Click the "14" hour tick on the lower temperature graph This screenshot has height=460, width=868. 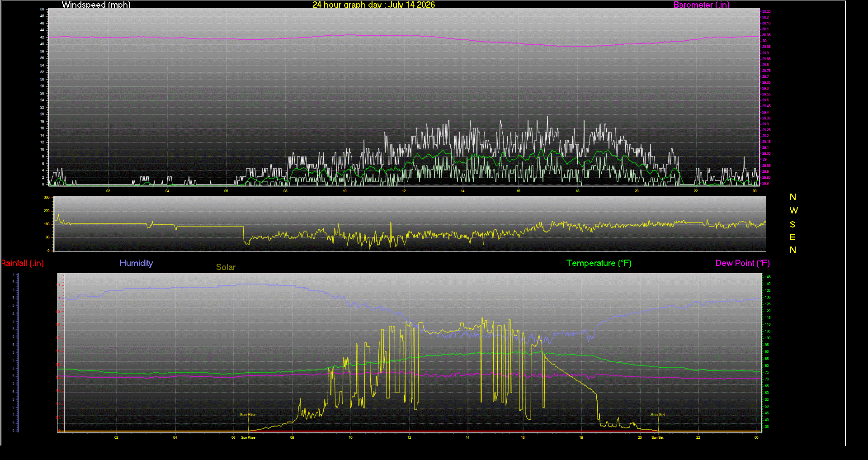point(467,437)
